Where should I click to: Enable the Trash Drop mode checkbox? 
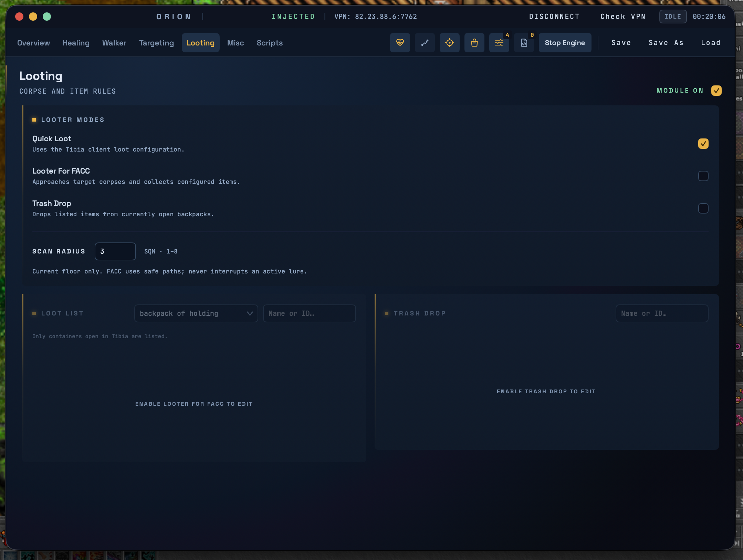coord(703,208)
